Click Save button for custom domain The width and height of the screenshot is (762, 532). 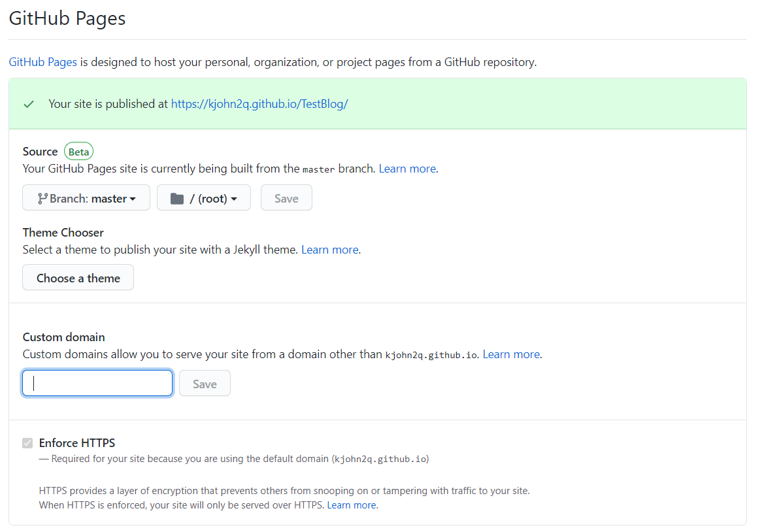tap(205, 384)
